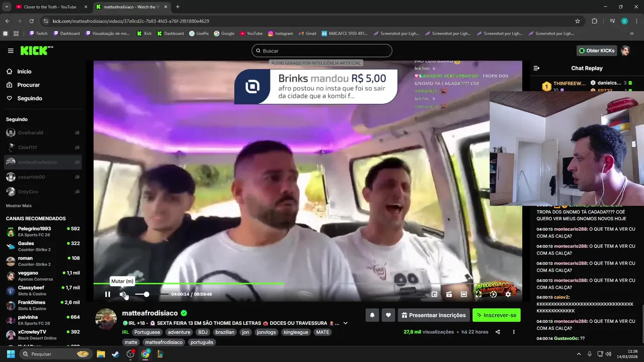
Task: Open player settings gear icon
Action: tap(508, 294)
